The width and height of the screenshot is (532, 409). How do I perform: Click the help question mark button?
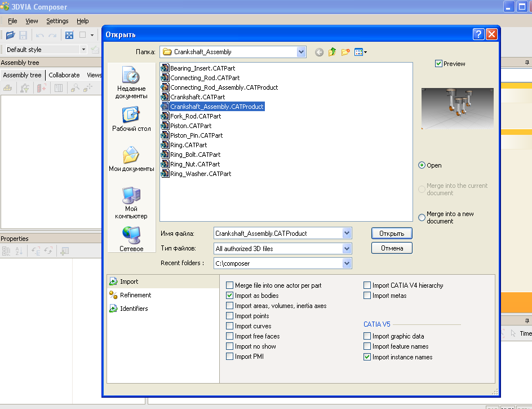point(478,34)
